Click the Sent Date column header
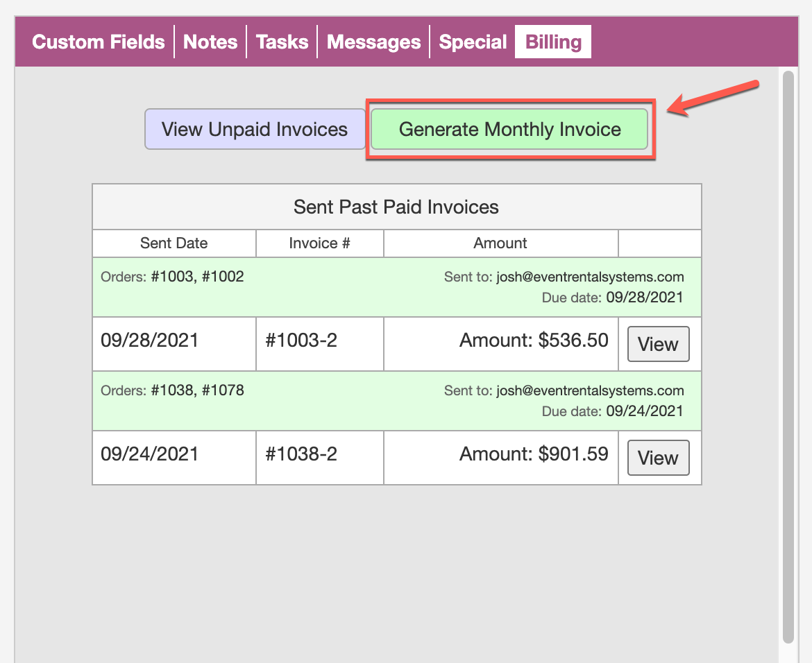812x663 pixels. point(174,243)
